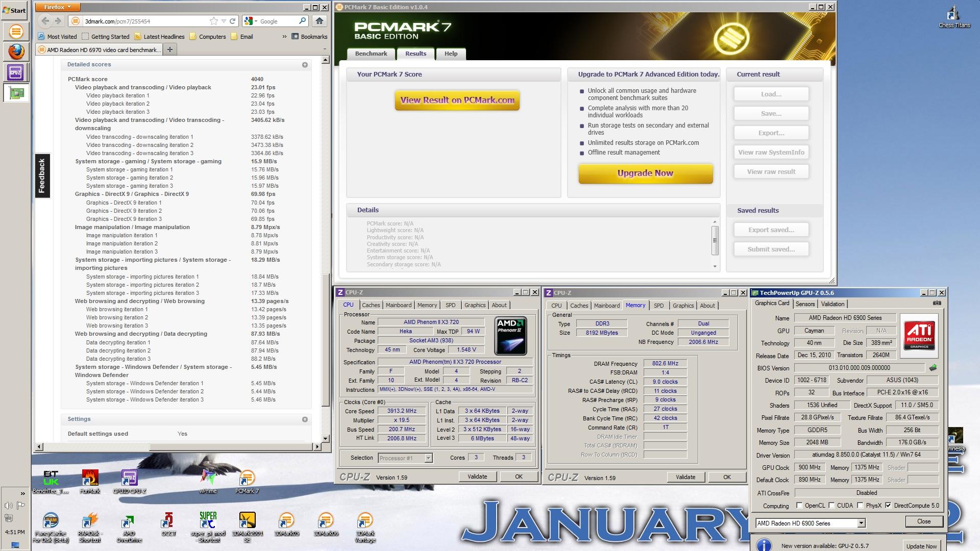Screen dimensions: 980x551
Task: Open AMD OverDrive desktop icon
Action: pos(129,528)
